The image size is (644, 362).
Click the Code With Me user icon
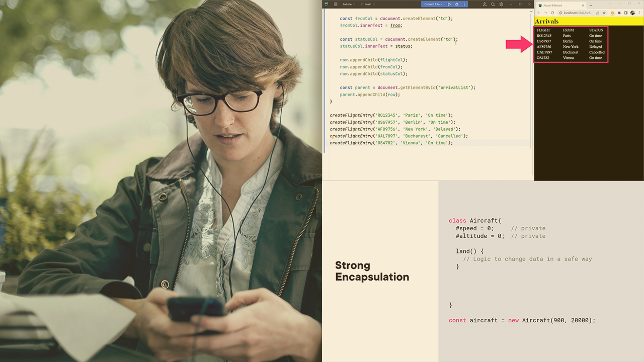pyautogui.click(x=485, y=4)
